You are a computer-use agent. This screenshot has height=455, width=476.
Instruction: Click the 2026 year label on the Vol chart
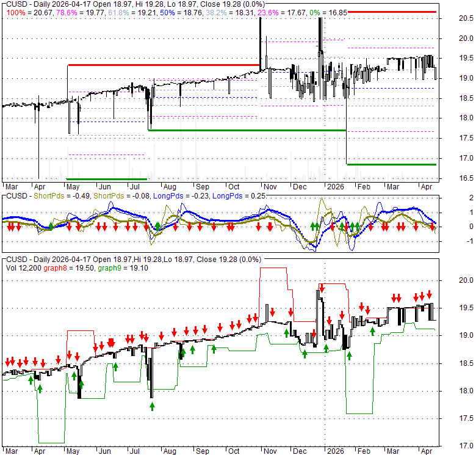335,451
